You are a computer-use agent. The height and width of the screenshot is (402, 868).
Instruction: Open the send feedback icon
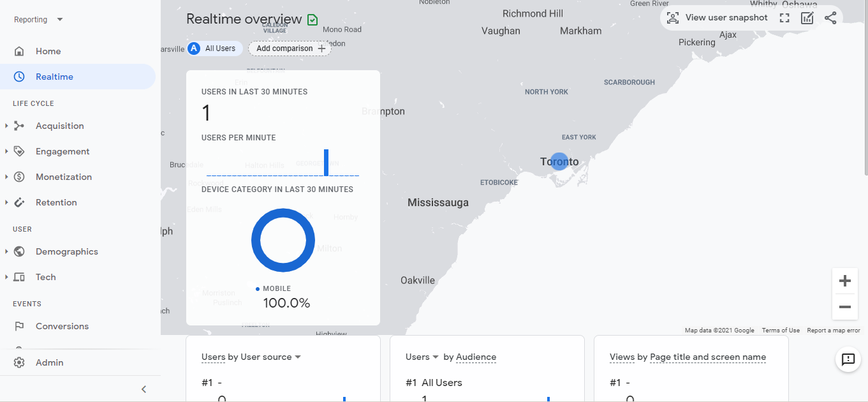tap(848, 360)
